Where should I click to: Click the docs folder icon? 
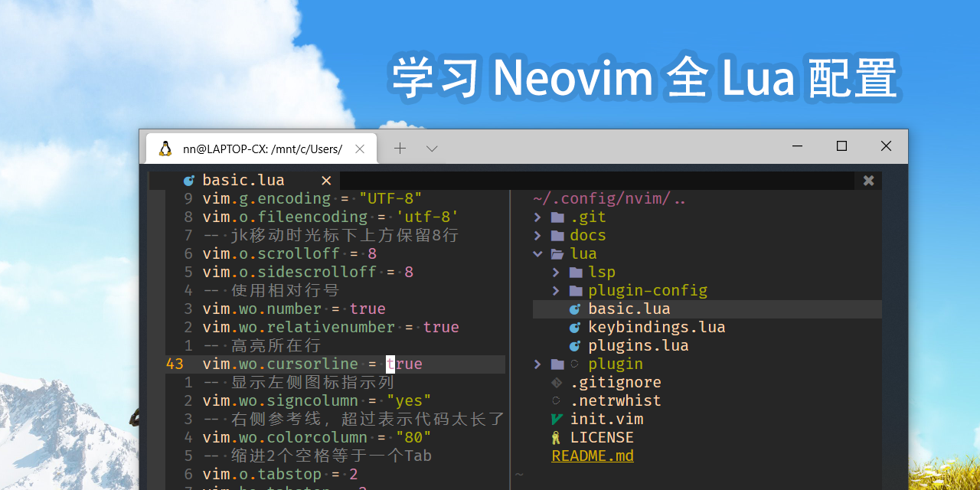tap(557, 236)
